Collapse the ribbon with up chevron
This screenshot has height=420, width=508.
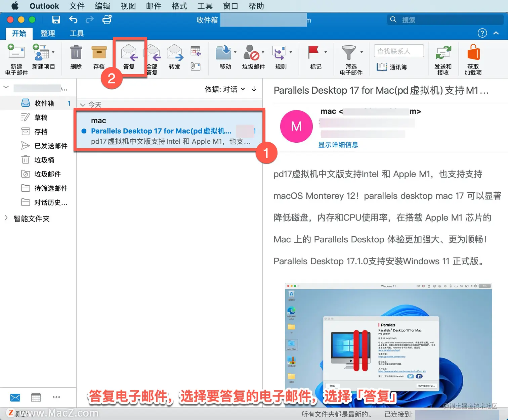[x=496, y=33]
